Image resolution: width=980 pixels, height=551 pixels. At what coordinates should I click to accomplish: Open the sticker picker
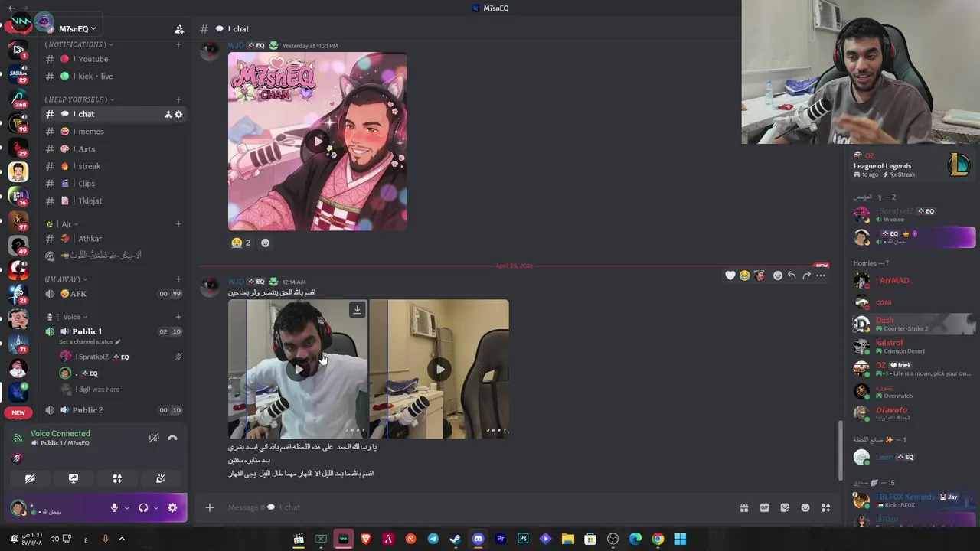pyautogui.click(x=785, y=507)
